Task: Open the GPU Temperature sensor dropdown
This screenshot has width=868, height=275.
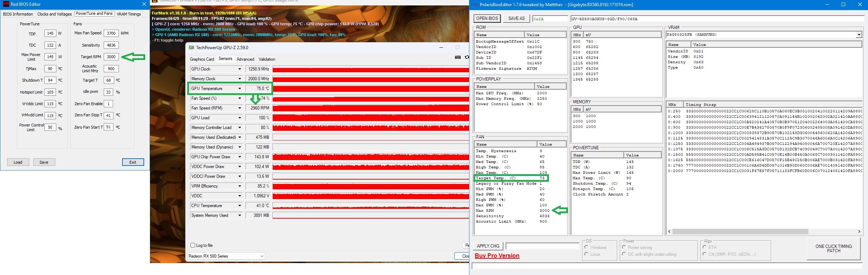Action: pos(239,89)
